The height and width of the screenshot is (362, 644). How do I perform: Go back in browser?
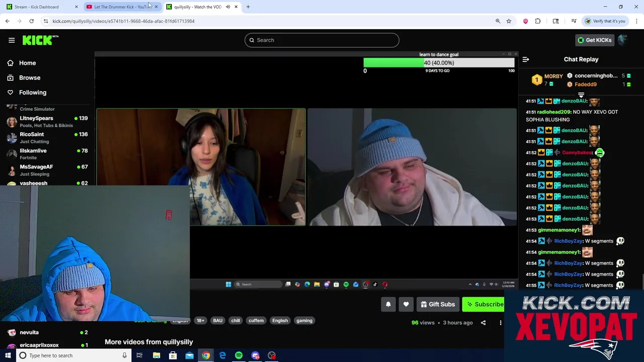[x=7, y=21]
